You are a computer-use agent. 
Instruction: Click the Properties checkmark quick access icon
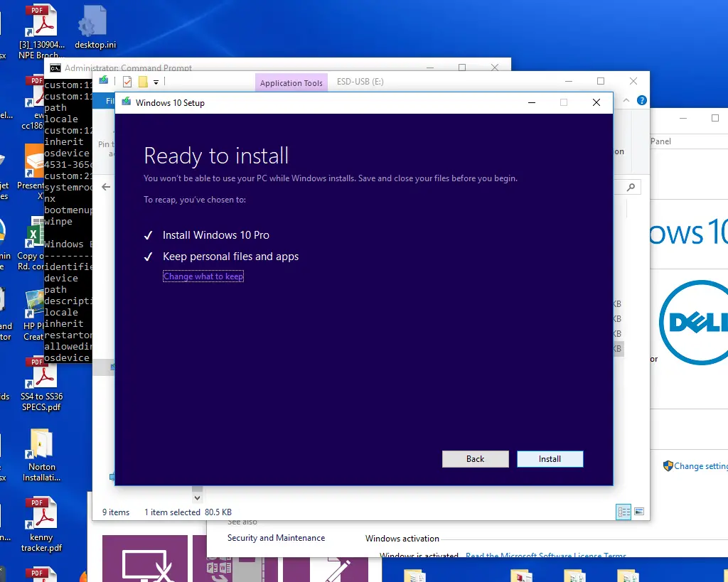coord(127,82)
